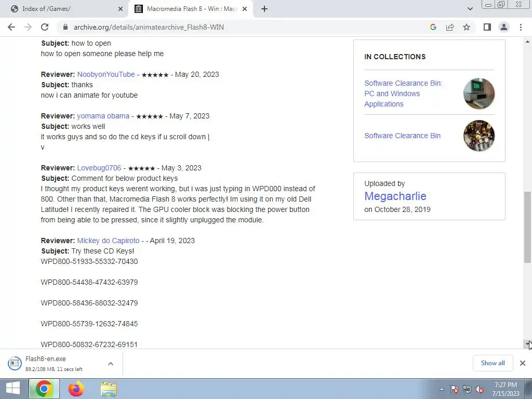This screenshot has width=532, height=399.
Task: Select the Macromedia Flash 8 tab
Action: click(191, 9)
